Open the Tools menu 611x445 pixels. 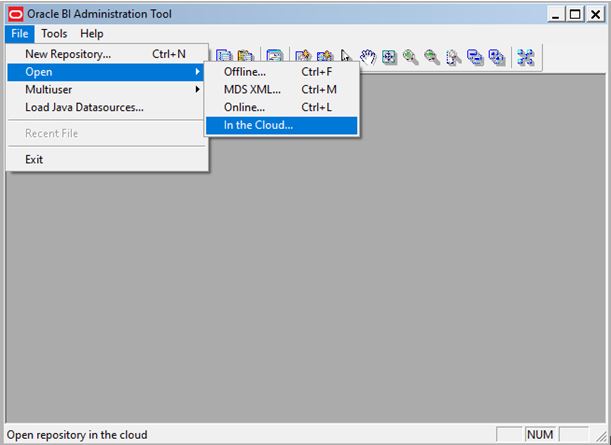pos(54,34)
